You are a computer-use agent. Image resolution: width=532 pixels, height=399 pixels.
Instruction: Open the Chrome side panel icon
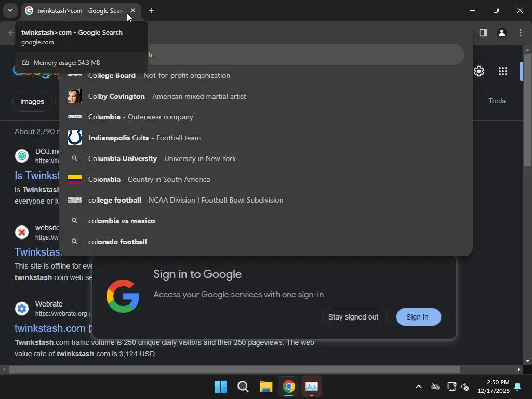pyautogui.click(x=483, y=33)
